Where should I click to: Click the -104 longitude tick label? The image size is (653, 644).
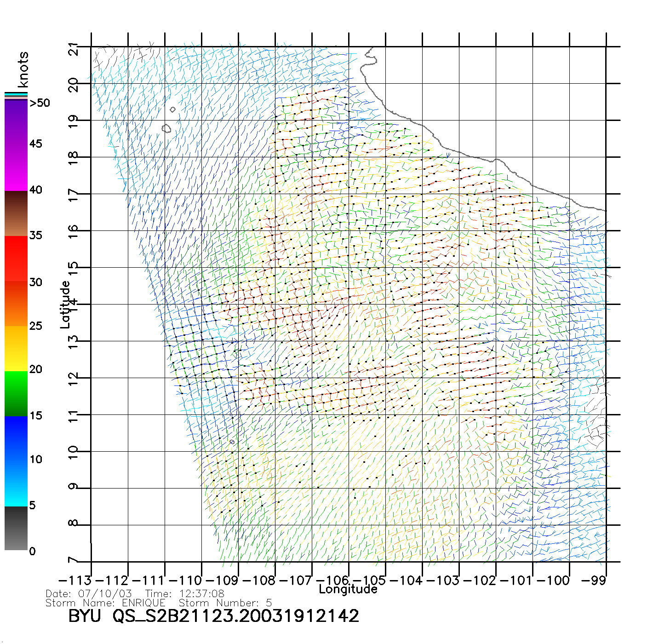406,580
